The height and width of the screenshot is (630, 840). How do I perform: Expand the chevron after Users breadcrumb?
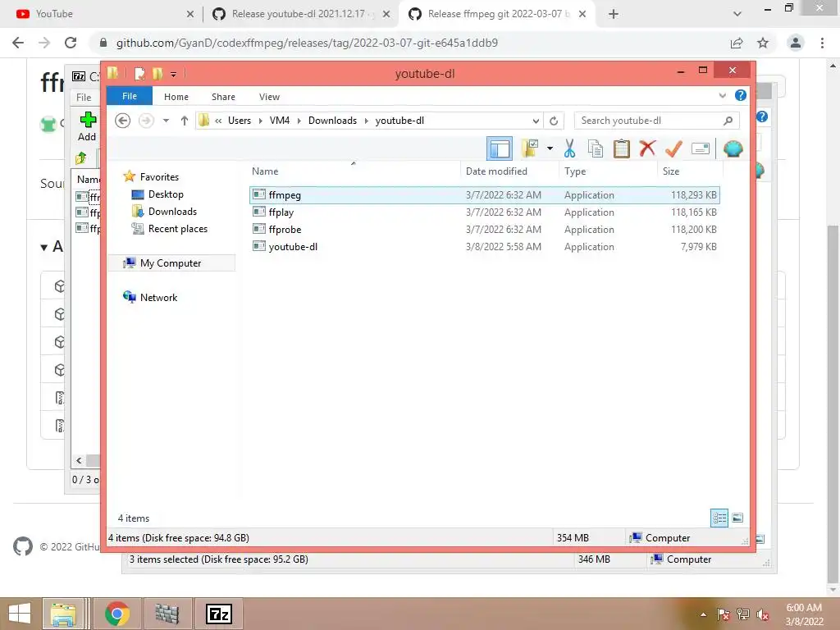pyautogui.click(x=260, y=121)
